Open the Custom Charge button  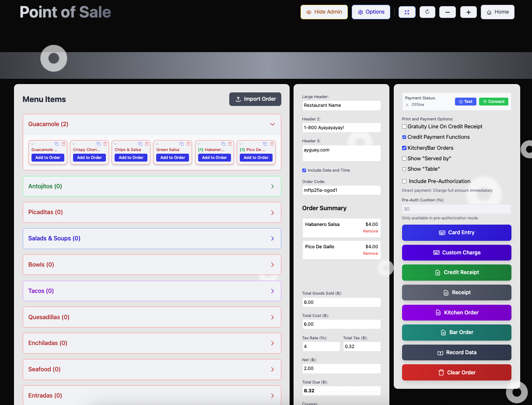coord(457,253)
